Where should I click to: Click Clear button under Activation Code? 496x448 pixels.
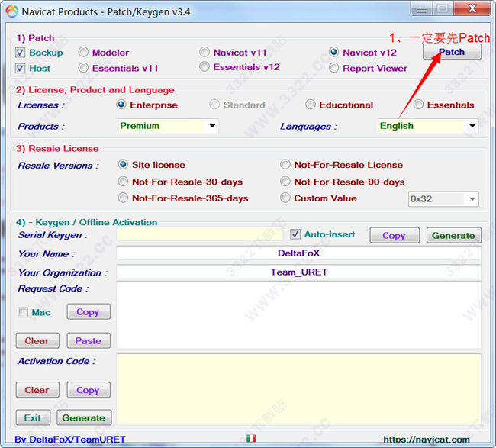37,390
